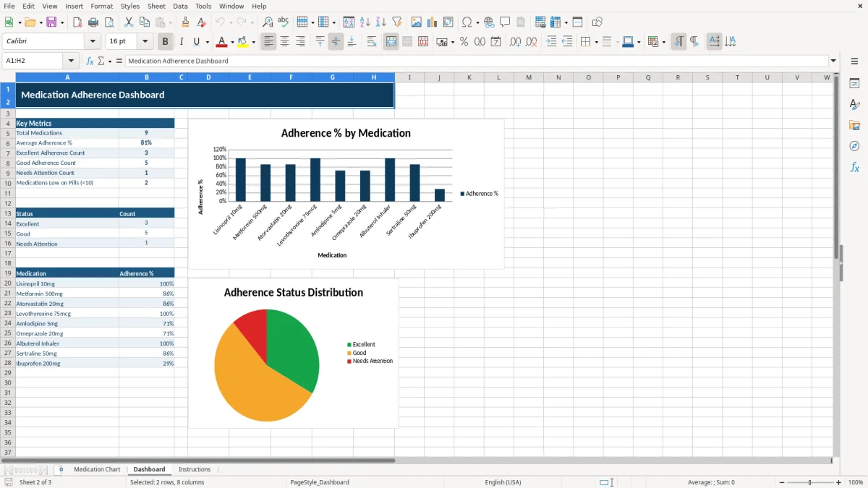This screenshot has height=488, width=868.
Task: Toggle Align Right
Action: [301, 42]
